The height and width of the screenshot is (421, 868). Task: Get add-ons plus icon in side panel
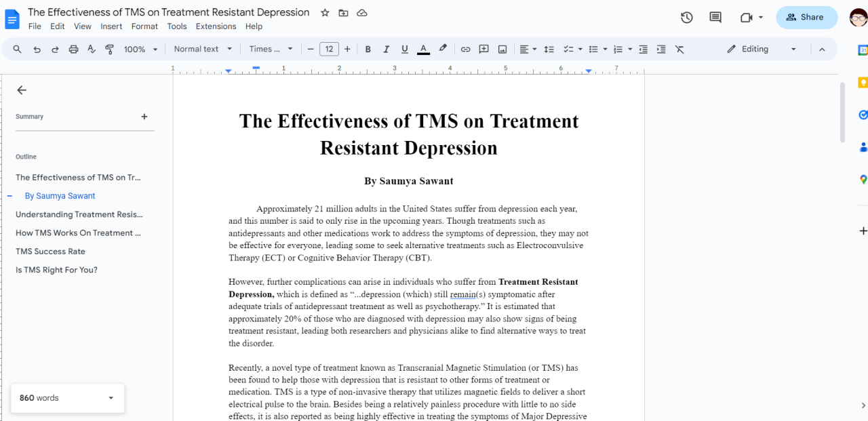tap(863, 231)
